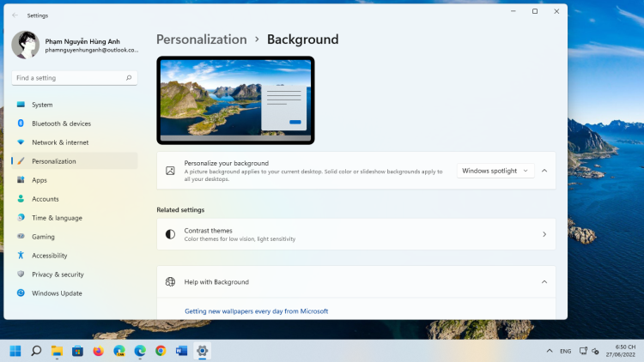Open the Windows spotlight background dropdown
The height and width of the screenshot is (362, 644).
pos(495,171)
